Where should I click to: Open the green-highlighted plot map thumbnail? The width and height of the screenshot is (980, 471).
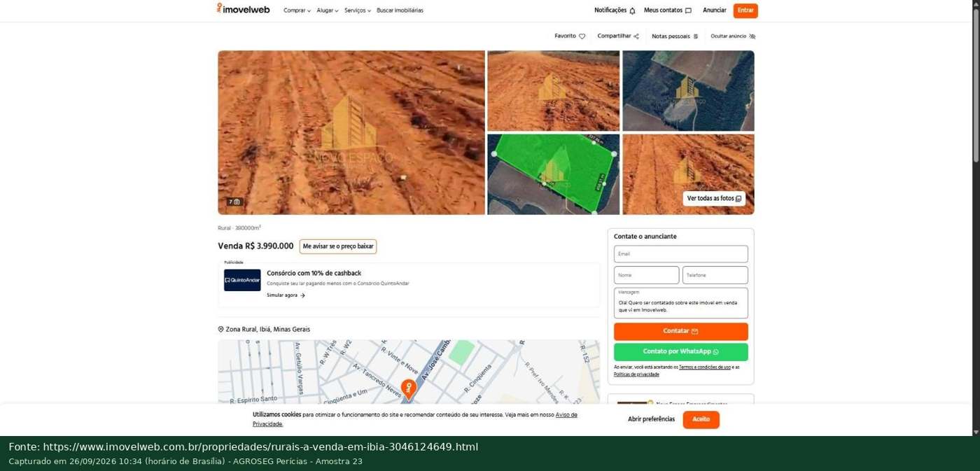coord(554,174)
